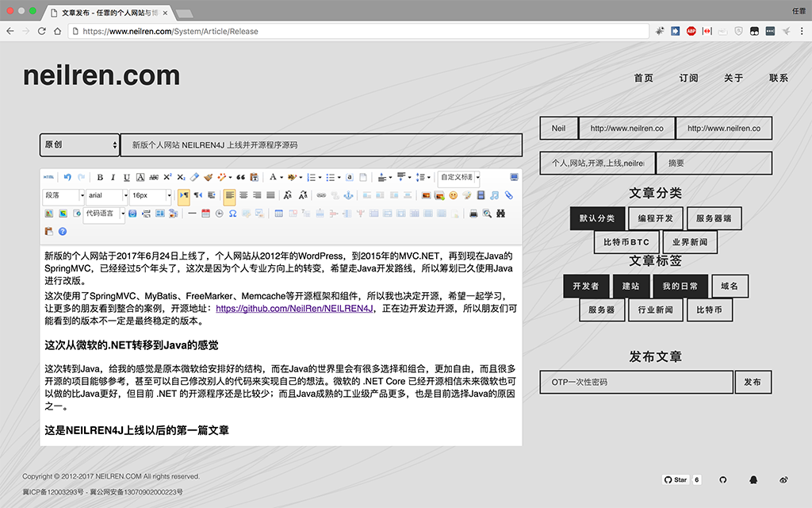Undo the last edit in the editor
Viewport: 812px width, 508px height.
(x=67, y=177)
